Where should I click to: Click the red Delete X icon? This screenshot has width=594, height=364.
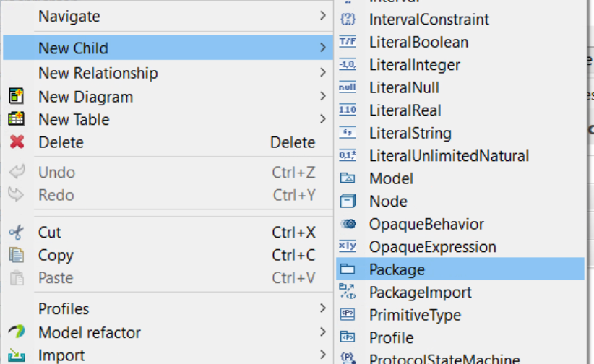click(x=17, y=142)
